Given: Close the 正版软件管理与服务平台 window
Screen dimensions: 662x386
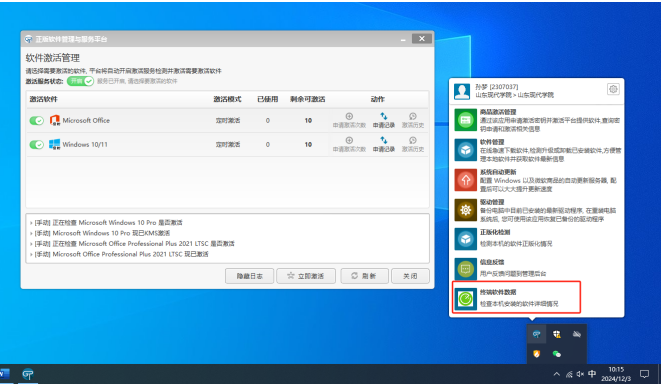Looking at the screenshot, I should click(421, 39).
